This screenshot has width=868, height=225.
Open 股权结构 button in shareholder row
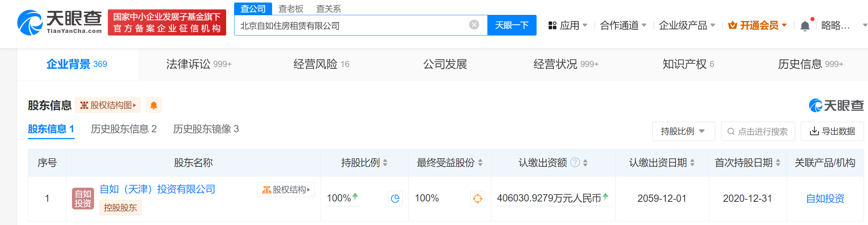point(286,189)
